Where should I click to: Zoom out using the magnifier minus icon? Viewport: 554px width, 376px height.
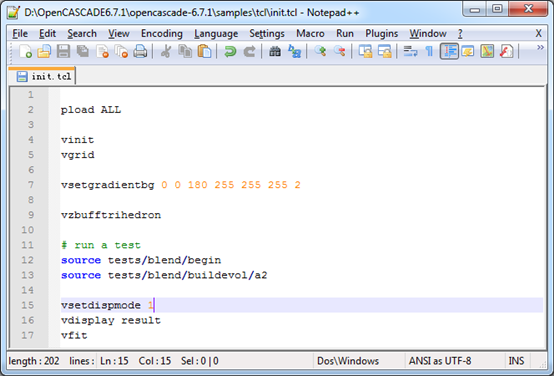point(339,51)
